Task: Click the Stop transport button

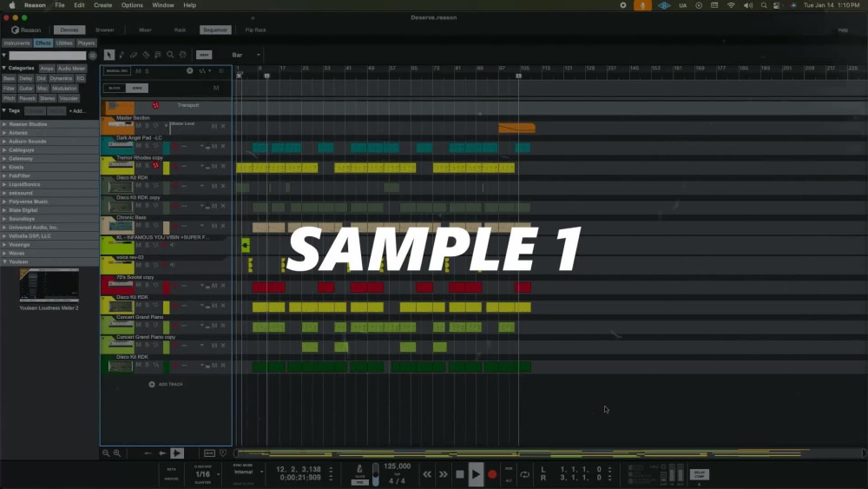Action: pos(459,474)
